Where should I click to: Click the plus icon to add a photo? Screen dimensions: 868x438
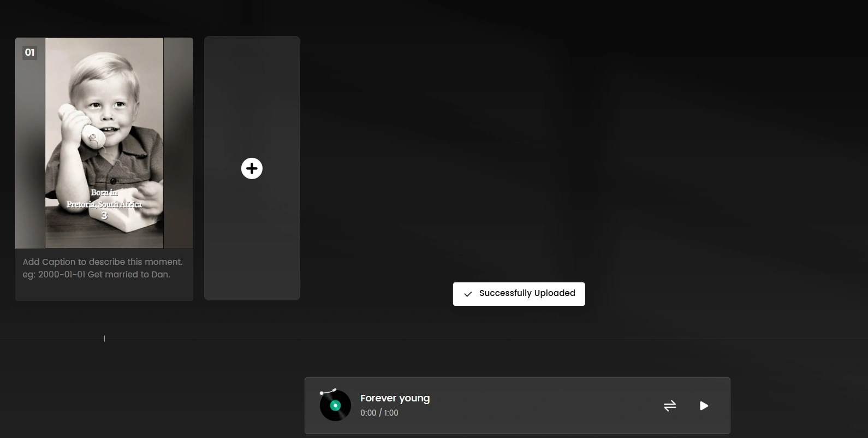[252, 168]
